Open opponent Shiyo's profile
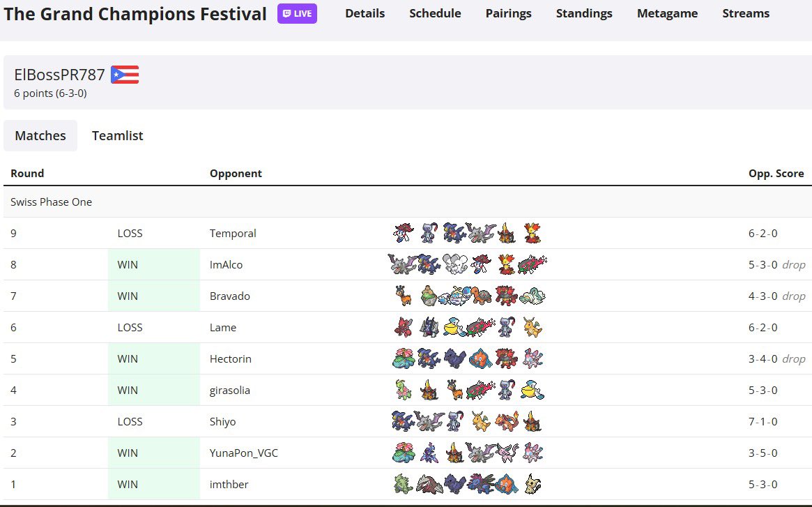 [222, 421]
